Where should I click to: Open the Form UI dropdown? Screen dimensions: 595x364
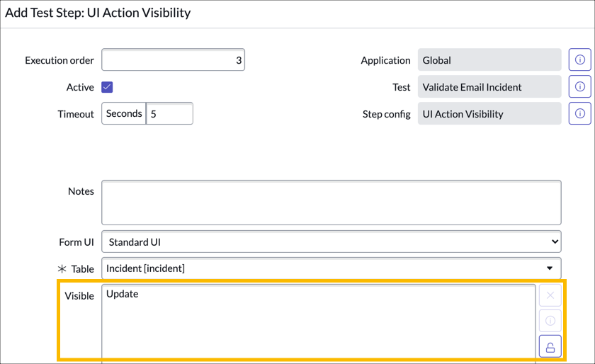coord(331,241)
